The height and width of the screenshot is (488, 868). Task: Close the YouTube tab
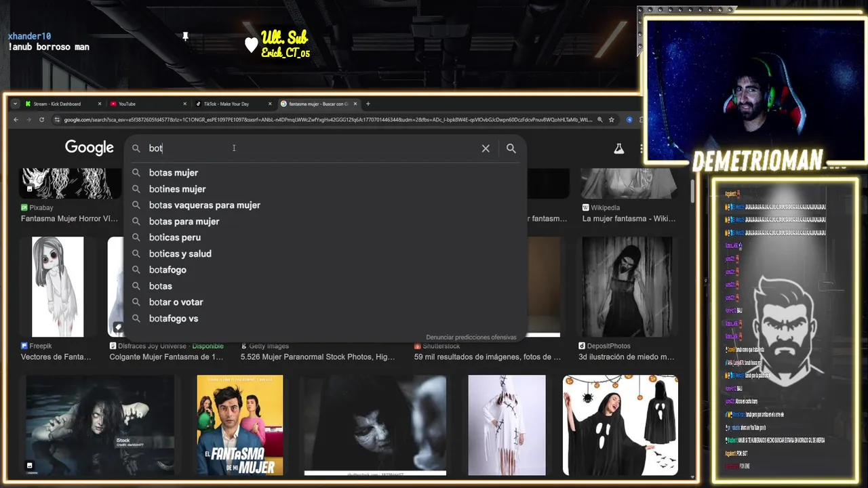click(x=185, y=104)
